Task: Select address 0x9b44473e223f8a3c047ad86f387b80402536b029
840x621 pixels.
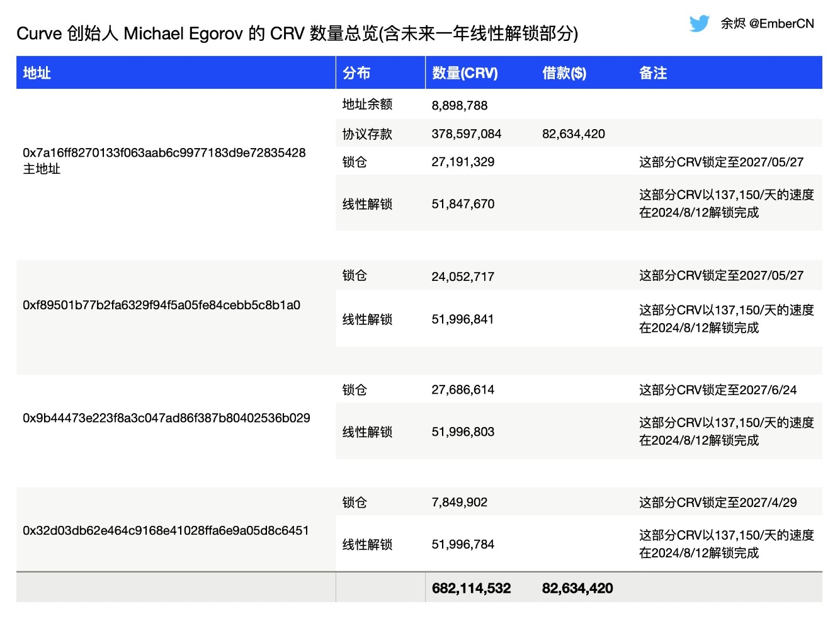Action: 166,418
